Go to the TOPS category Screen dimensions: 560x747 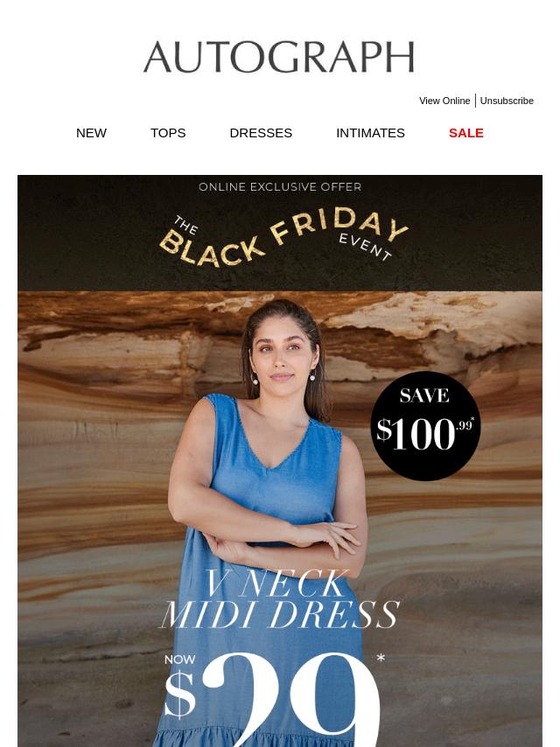coord(168,133)
